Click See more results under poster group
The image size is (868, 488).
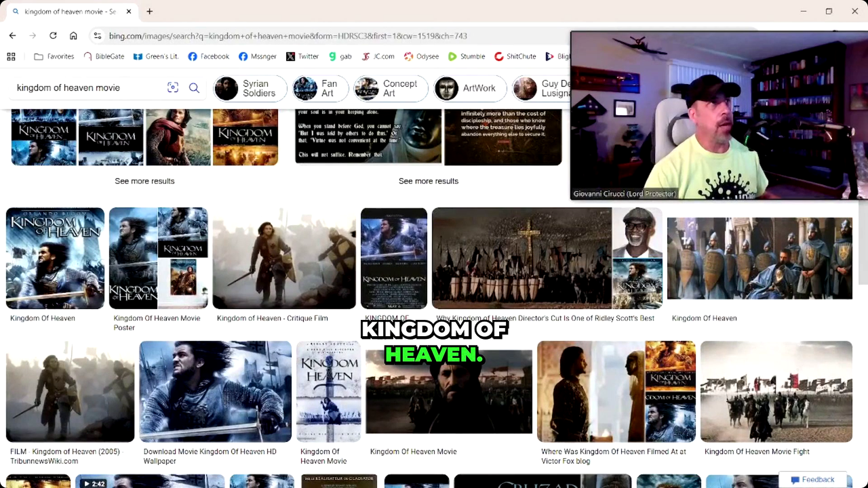(144, 181)
